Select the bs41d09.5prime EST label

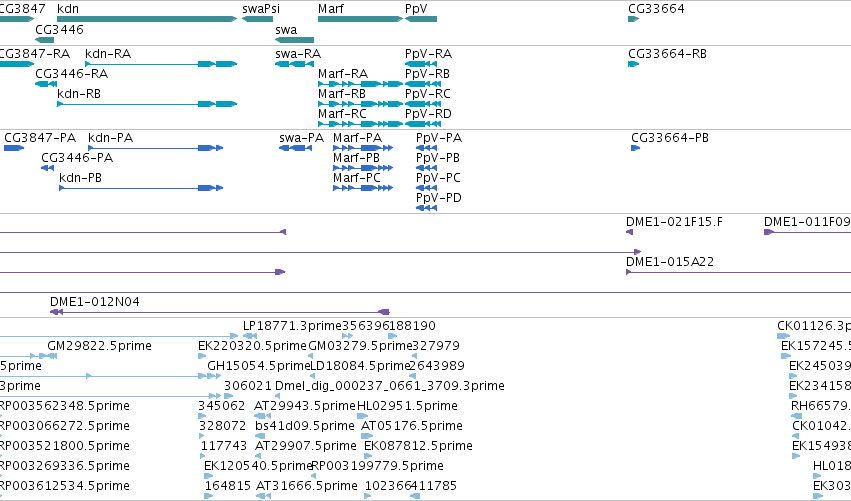(304, 426)
